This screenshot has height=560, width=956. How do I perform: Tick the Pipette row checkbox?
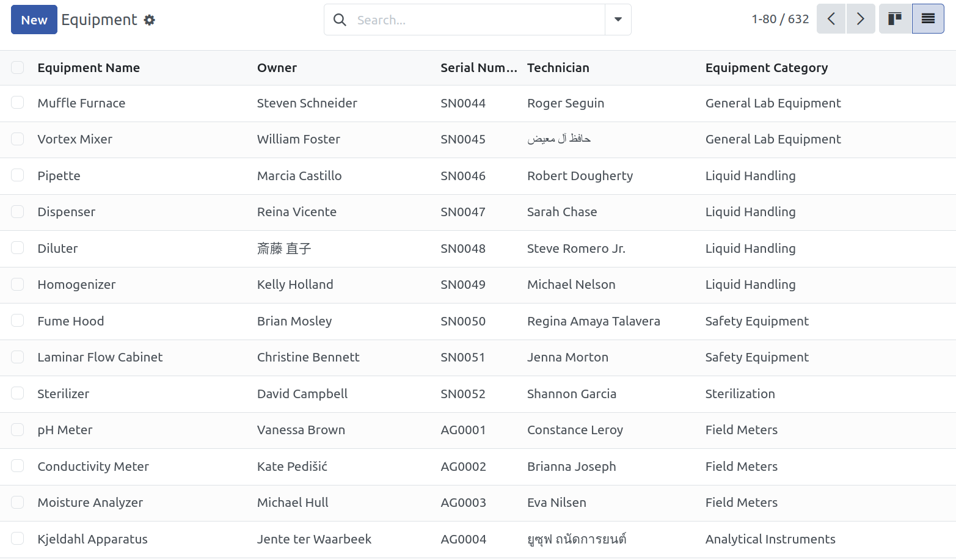pyautogui.click(x=18, y=175)
